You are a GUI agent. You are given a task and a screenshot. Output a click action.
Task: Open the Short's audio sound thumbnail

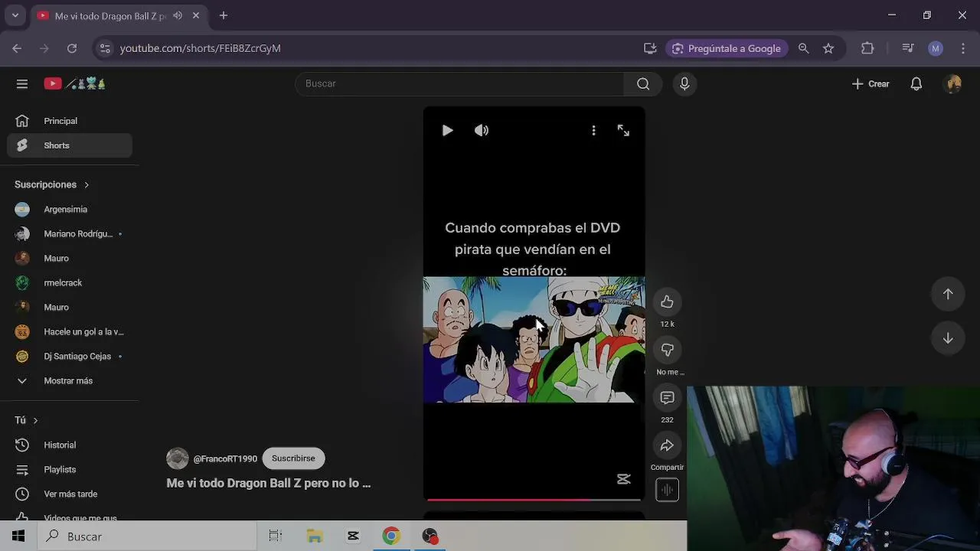point(667,490)
